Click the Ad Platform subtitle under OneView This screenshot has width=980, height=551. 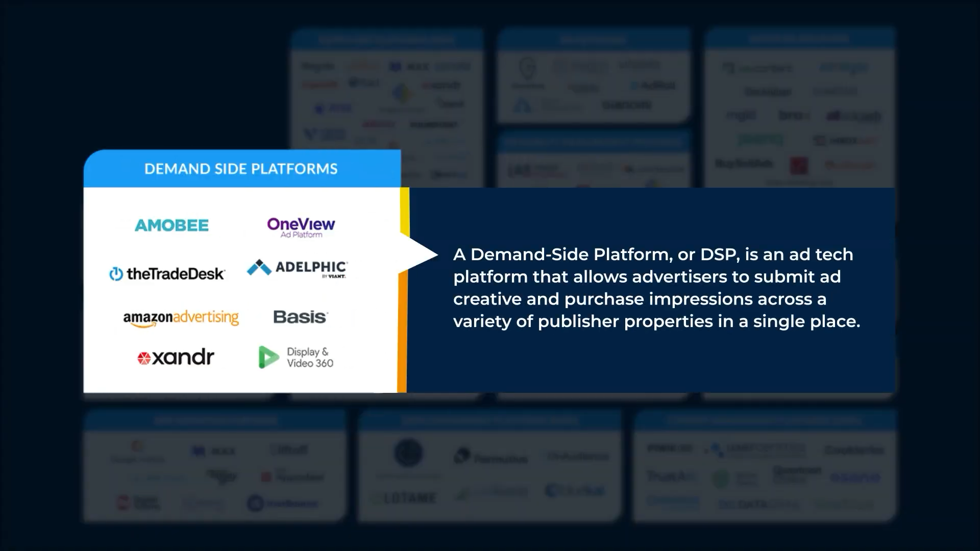pyautogui.click(x=301, y=235)
